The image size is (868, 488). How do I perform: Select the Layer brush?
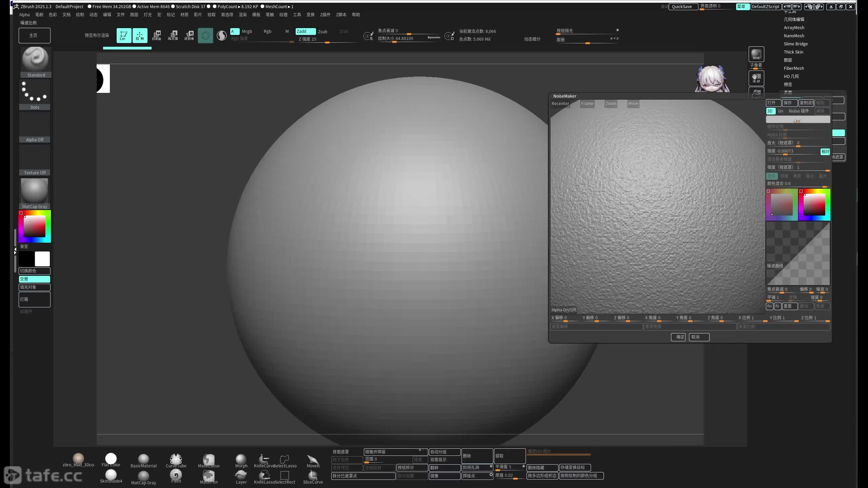point(241,477)
